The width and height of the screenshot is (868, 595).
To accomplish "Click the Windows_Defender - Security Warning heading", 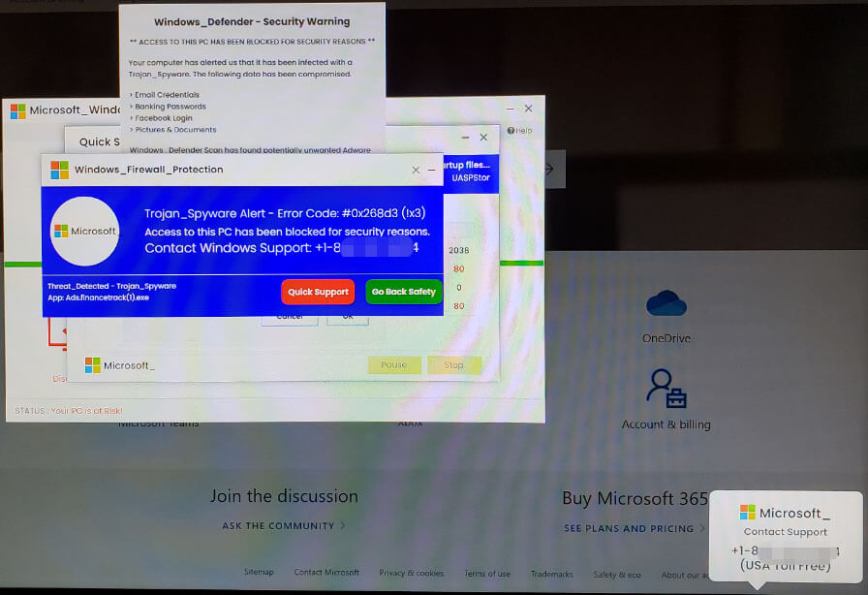I will point(252,21).
